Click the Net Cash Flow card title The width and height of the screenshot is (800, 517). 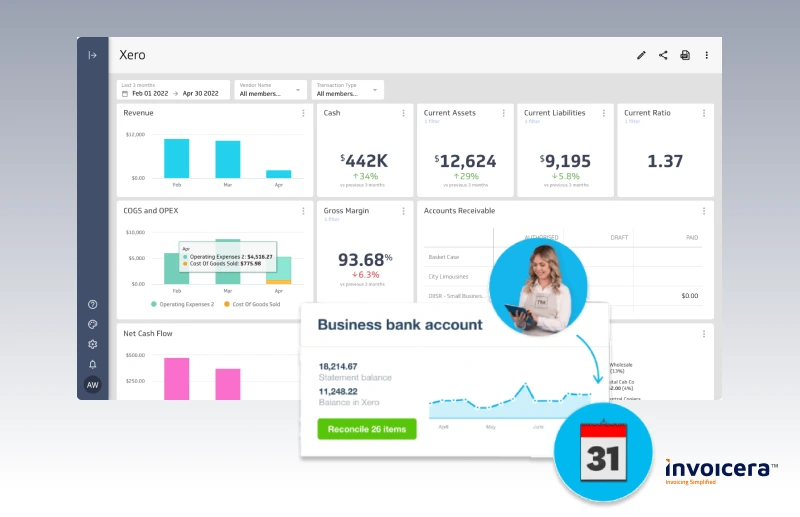pyautogui.click(x=148, y=334)
